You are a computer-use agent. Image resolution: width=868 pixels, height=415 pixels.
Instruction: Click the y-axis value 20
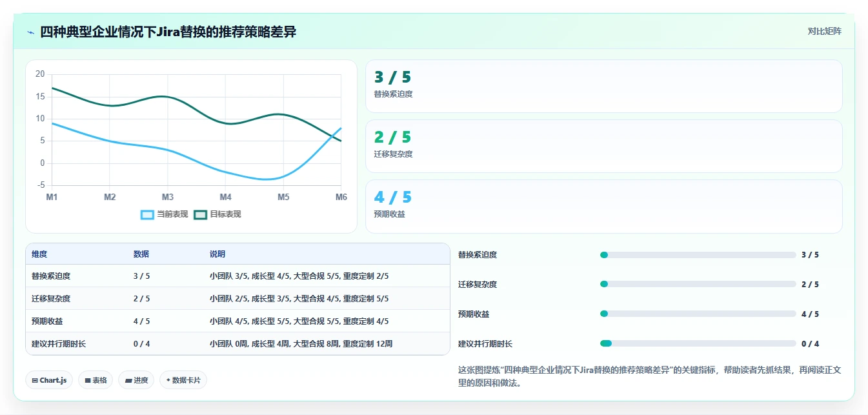click(40, 74)
